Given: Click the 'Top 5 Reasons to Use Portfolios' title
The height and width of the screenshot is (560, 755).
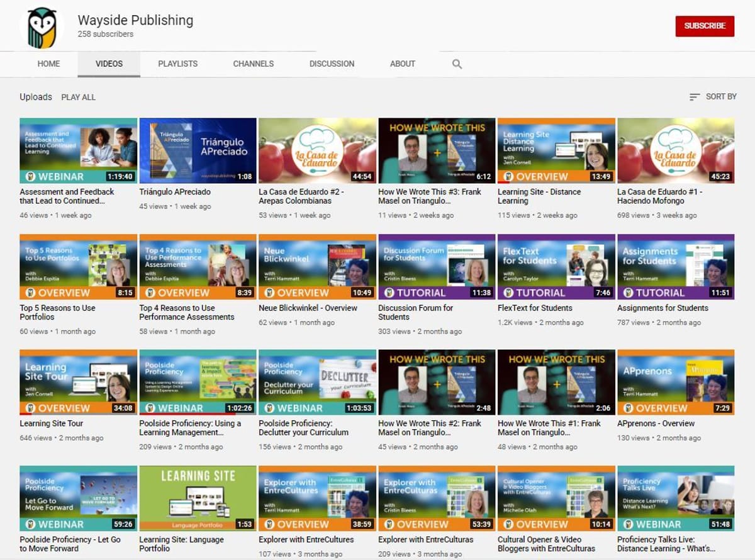Looking at the screenshot, I should (57, 313).
